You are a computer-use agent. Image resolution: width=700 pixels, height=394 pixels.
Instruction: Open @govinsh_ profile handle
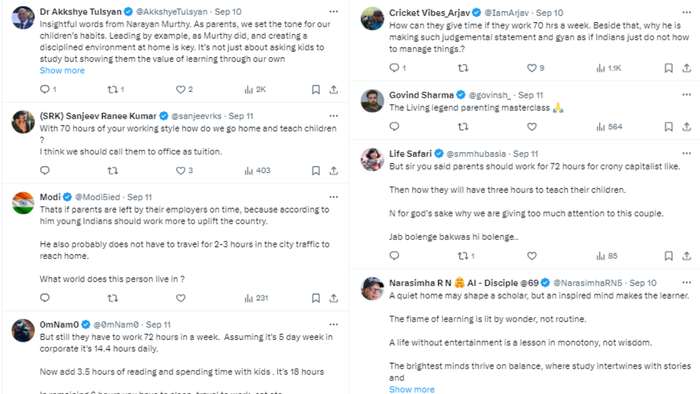pyautogui.click(x=489, y=95)
